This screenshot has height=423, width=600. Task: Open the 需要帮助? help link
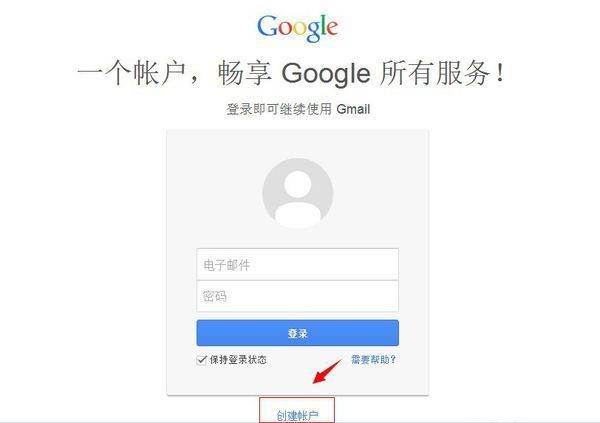click(x=373, y=359)
